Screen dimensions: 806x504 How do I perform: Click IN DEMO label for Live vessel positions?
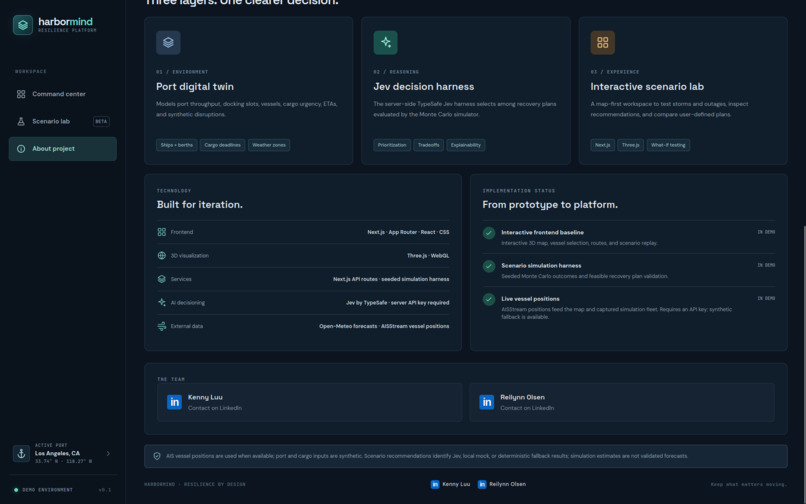tap(766, 298)
